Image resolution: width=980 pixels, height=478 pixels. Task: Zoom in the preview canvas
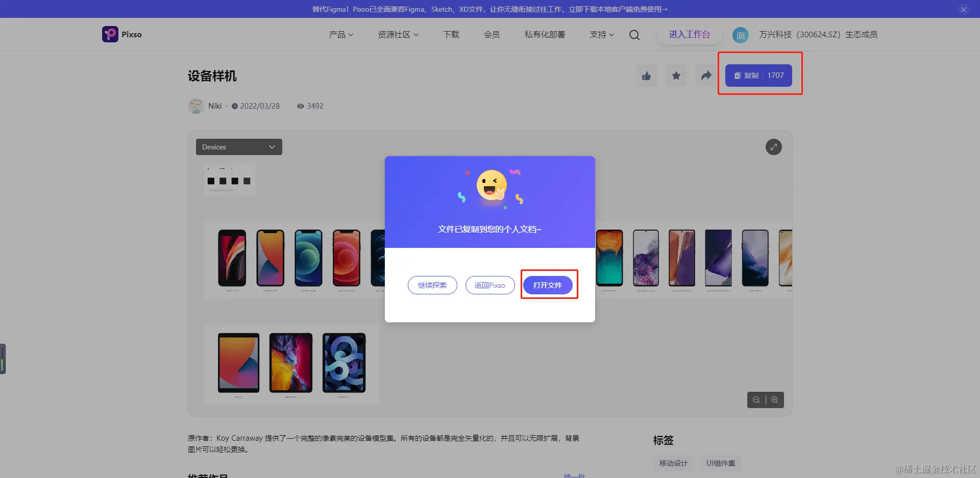[x=775, y=400]
